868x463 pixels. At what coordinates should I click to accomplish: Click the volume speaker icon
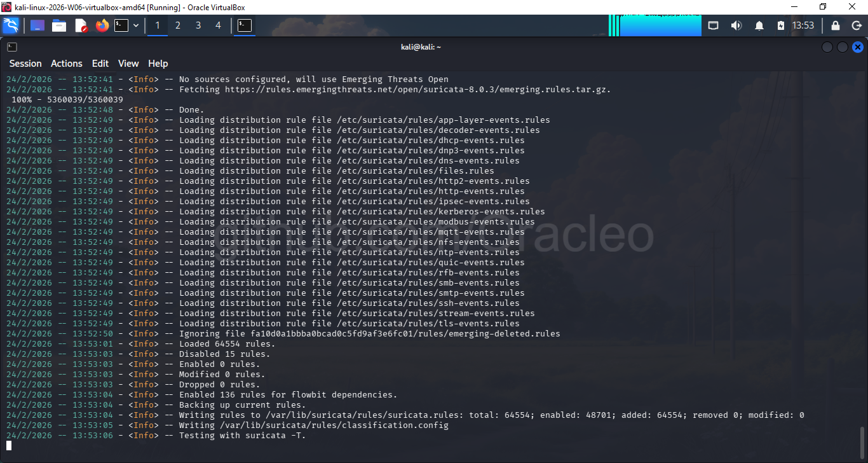pyautogui.click(x=736, y=25)
